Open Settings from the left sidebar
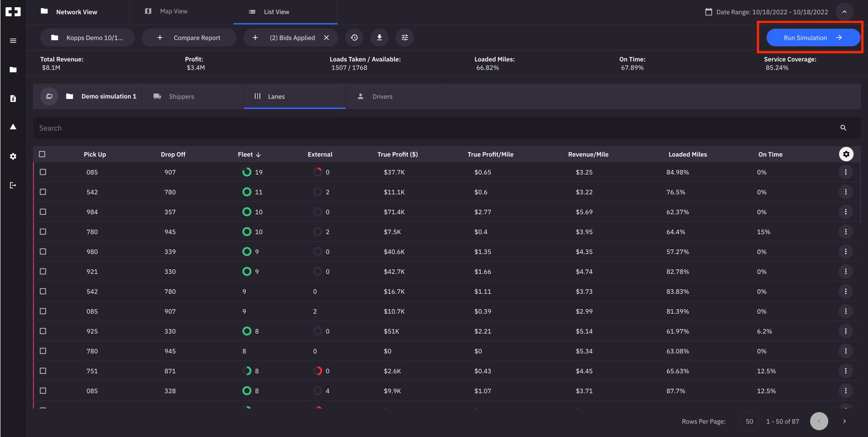Screen dimensions: 868x437 pyautogui.click(x=13, y=156)
